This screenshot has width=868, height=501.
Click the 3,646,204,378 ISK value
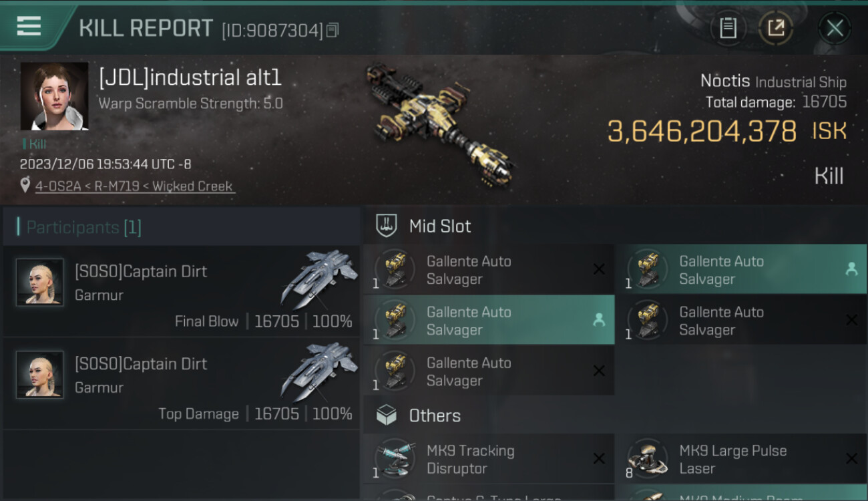(x=726, y=131)
